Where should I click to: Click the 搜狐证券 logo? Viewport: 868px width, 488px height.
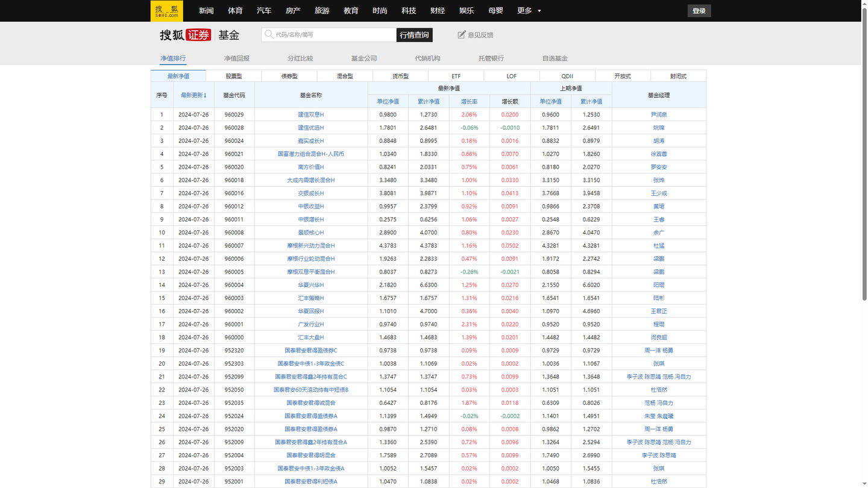point(185,35)
